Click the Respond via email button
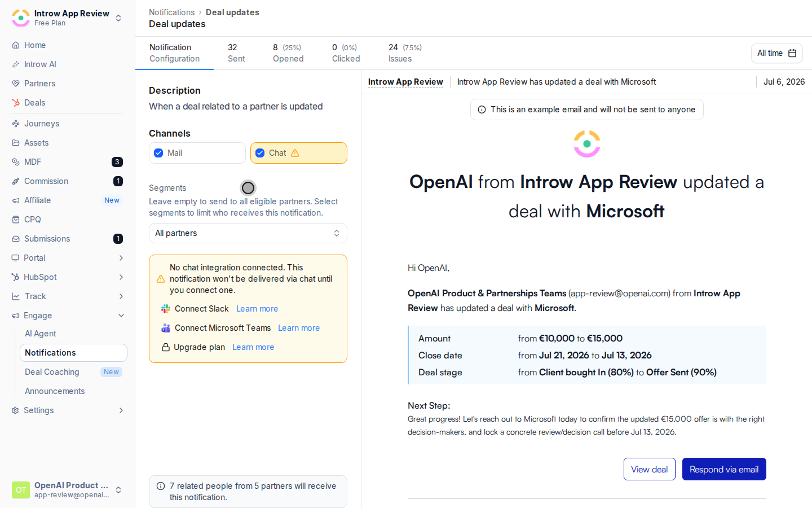 pyautogui.click(x=724, y=469)
